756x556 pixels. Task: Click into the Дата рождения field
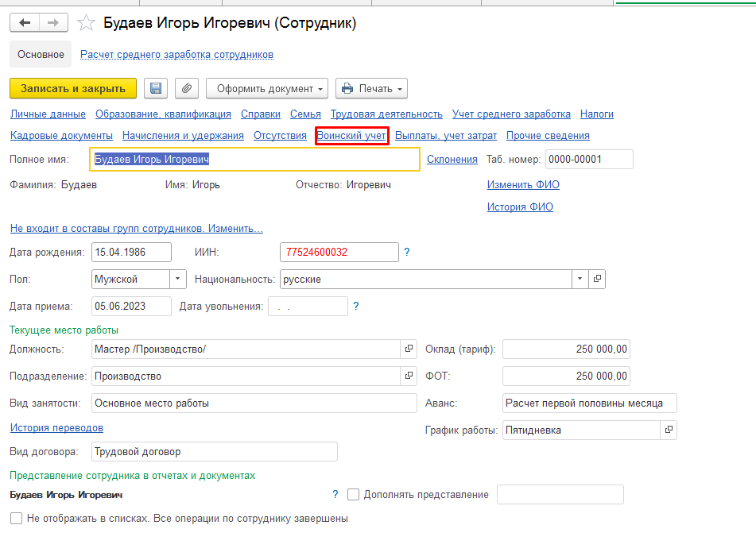(131, 253)
